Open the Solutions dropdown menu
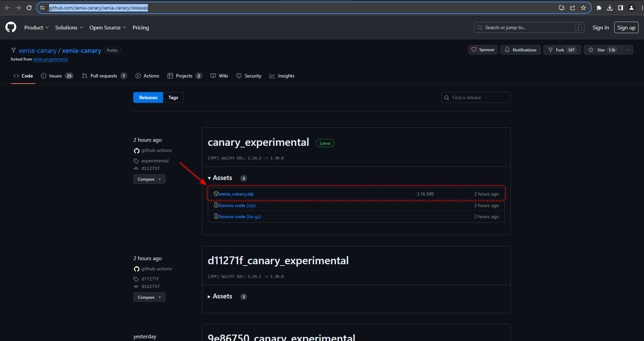Viewport: 644px width, 341px height. point(69,27)
